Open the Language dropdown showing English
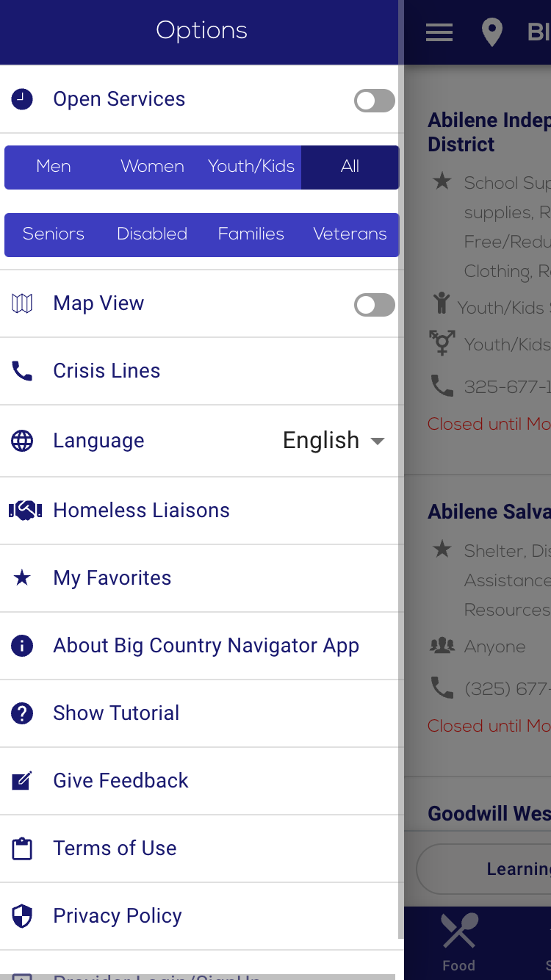The image size is (551, 980). point(333,440)
